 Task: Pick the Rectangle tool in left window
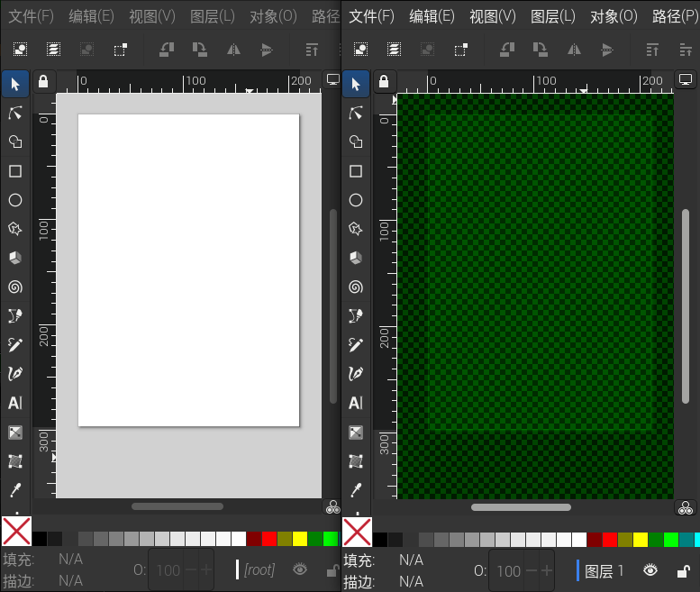tap(15, 171)
